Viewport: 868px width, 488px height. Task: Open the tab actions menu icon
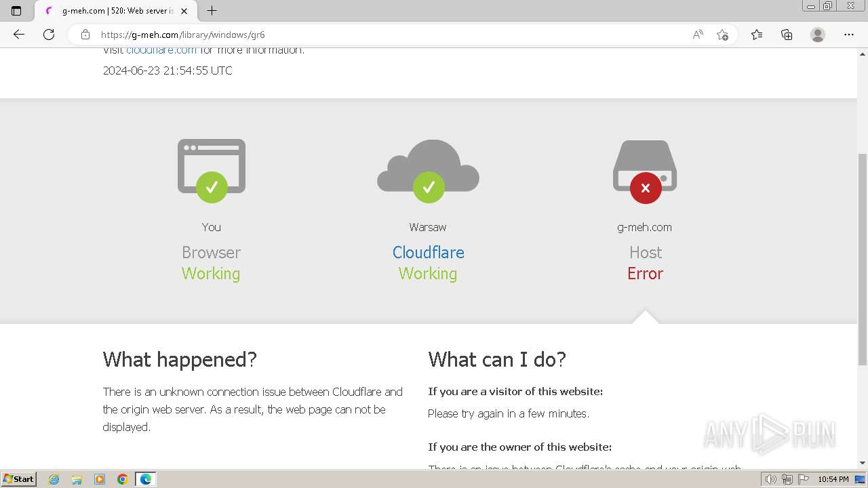[16, 11]
